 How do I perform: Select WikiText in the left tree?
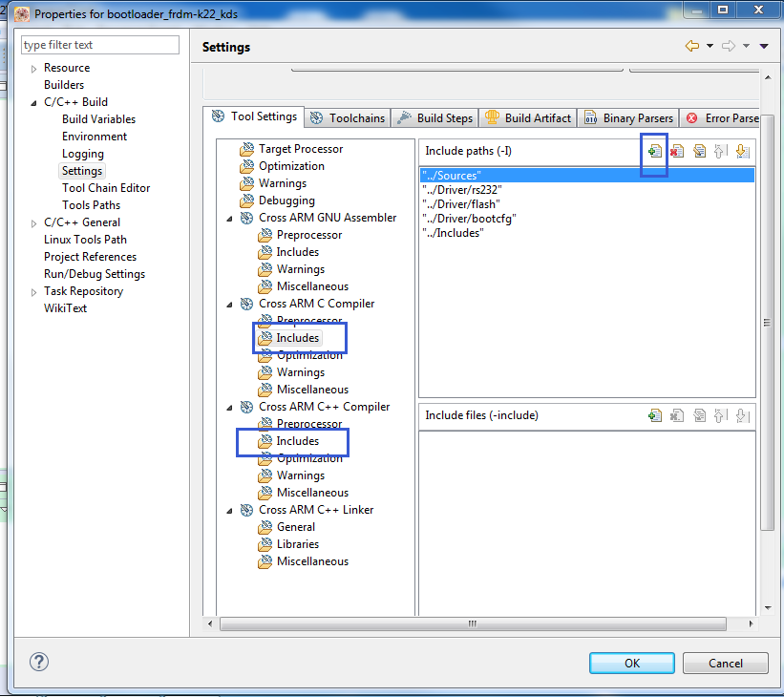(65, 308)
